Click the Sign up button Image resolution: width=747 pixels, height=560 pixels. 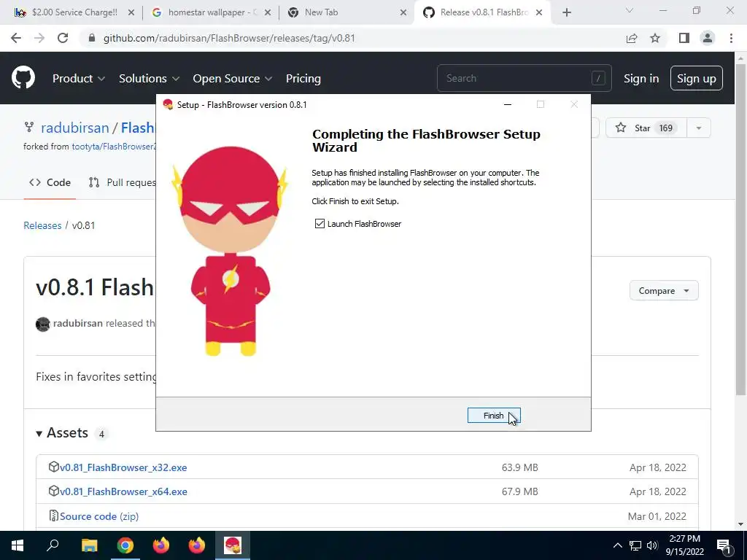point(697,78)
